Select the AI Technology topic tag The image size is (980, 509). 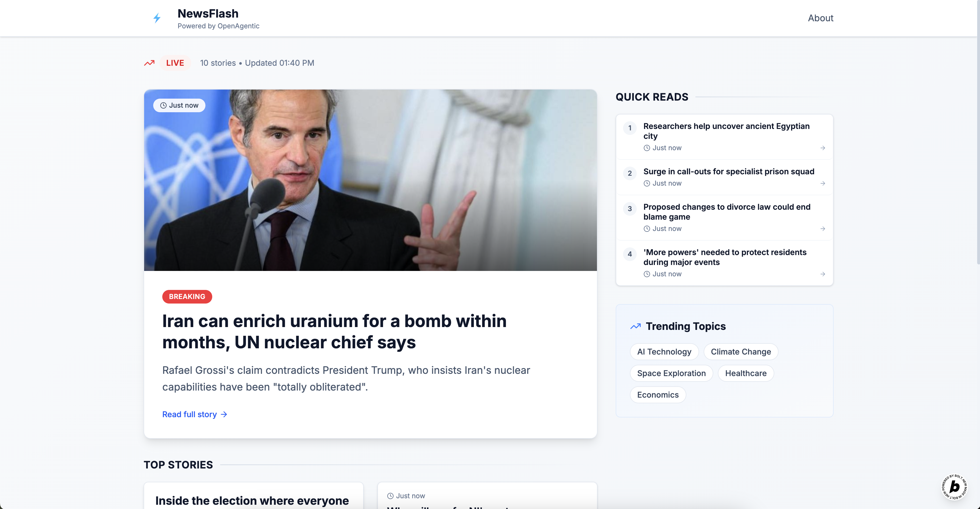click(664, 352)
